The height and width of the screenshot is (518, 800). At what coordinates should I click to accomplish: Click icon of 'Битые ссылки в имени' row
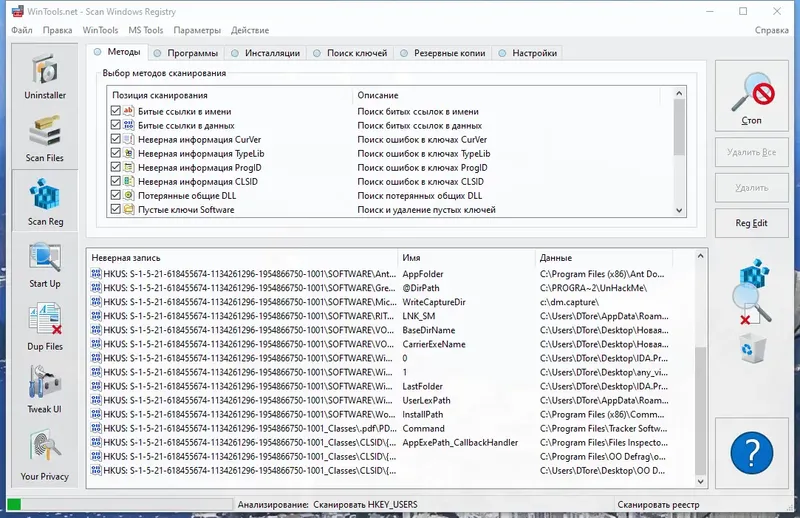click(x=129, y=111)
